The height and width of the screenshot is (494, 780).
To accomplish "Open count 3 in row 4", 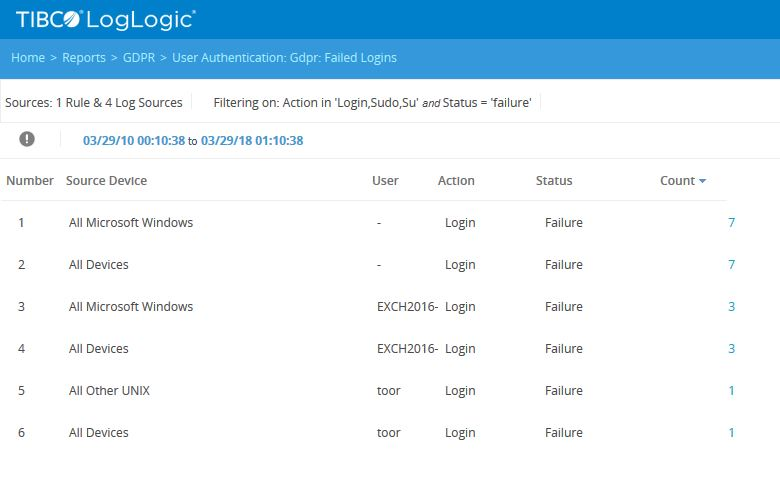I will click(x=732, y=349).
